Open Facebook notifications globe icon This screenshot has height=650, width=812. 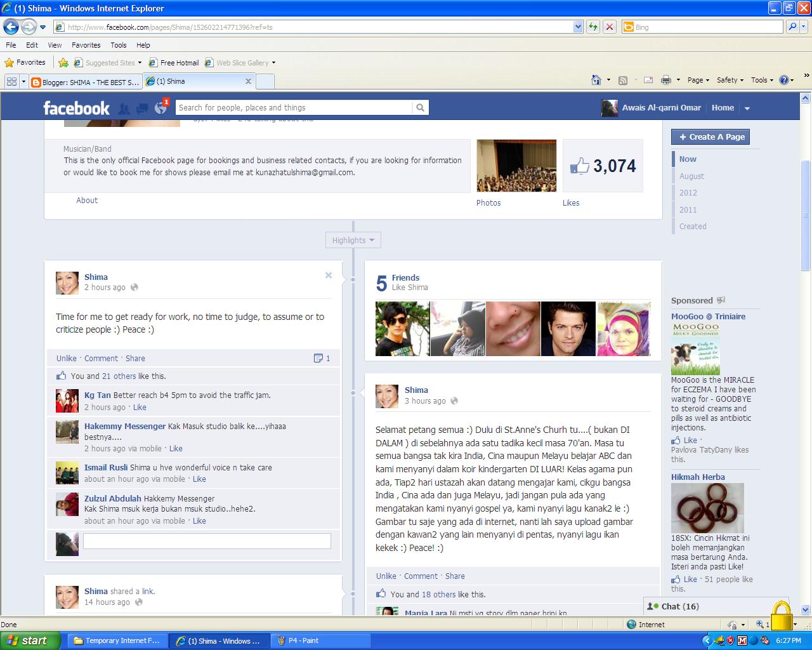coord(160,108)
